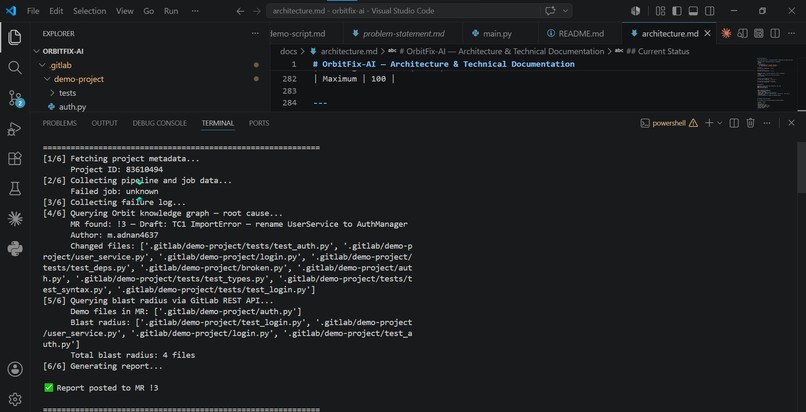806x412 pixels.
Task: Open terminal panel More Actions ellipsis
Action: (x=767, y=123)
